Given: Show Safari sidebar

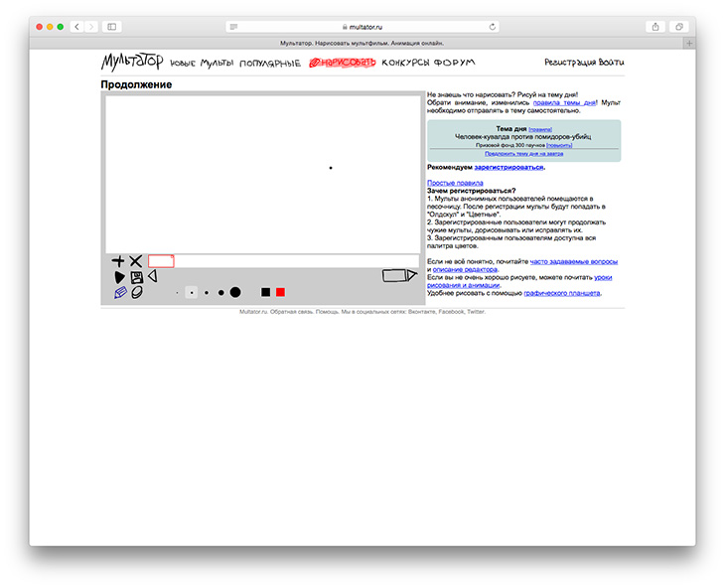Looking at the screenshot, I should point(111,27).
